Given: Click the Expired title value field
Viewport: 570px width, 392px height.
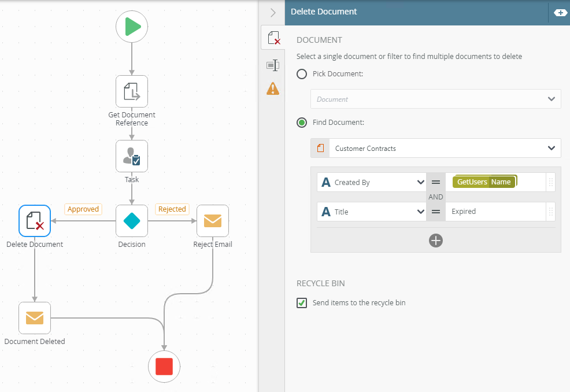Looking at the screenshot, I should pyautogui.click(x=494, y=212).
